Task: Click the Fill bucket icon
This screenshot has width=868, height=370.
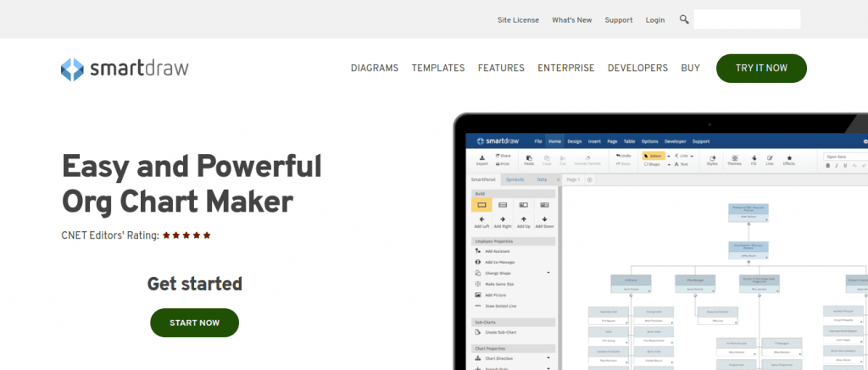Action: point(754,157)
